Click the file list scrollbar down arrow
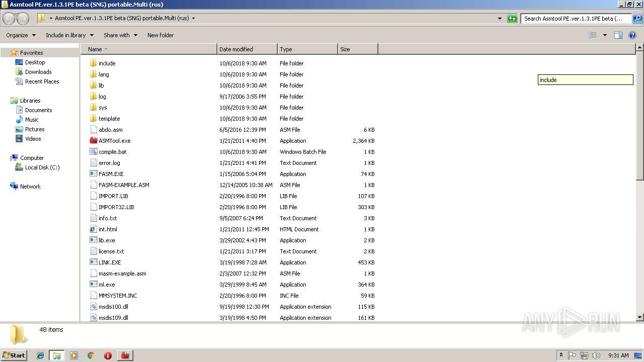The height and width of the screenshot is (362, 644). click(x=639, y=317)
